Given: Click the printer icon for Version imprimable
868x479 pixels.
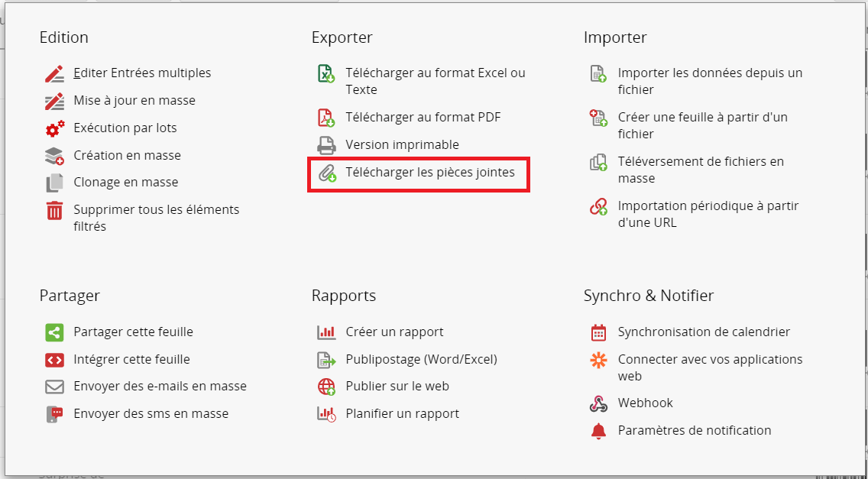Looking at the screenshot, I should point(326,145).
